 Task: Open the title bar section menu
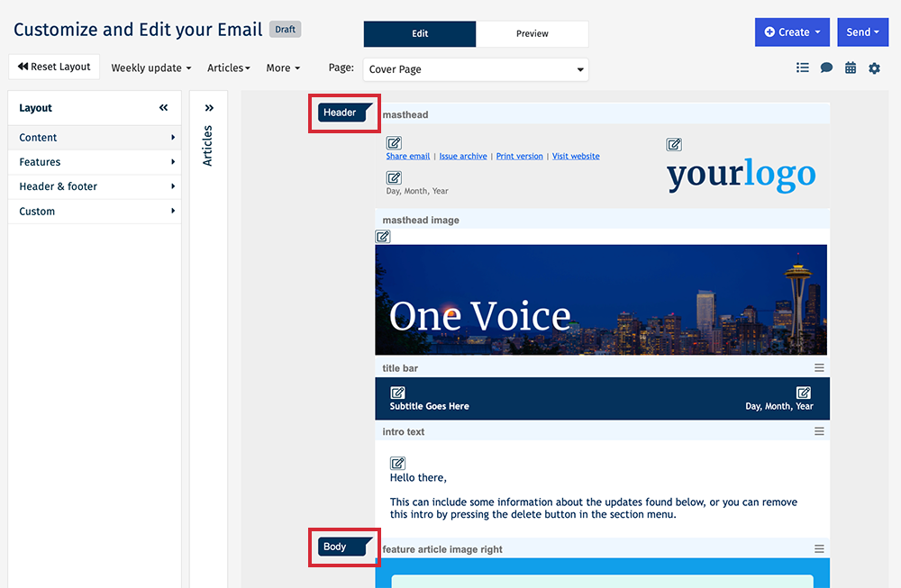(x=819, y=367)
